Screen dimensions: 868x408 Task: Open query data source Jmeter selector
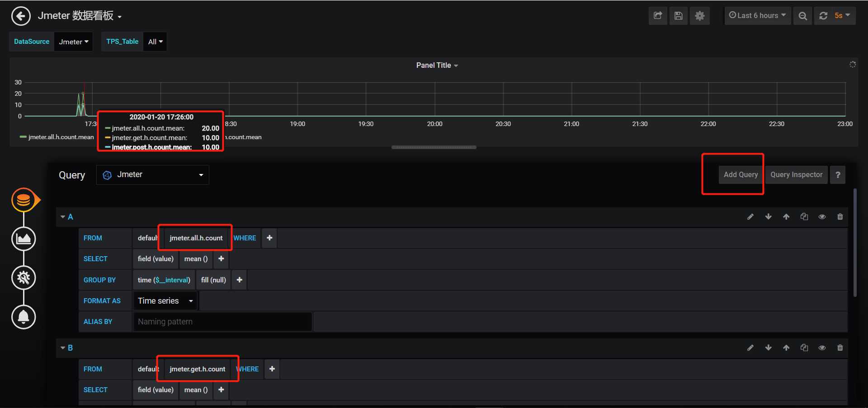(153, 175)
